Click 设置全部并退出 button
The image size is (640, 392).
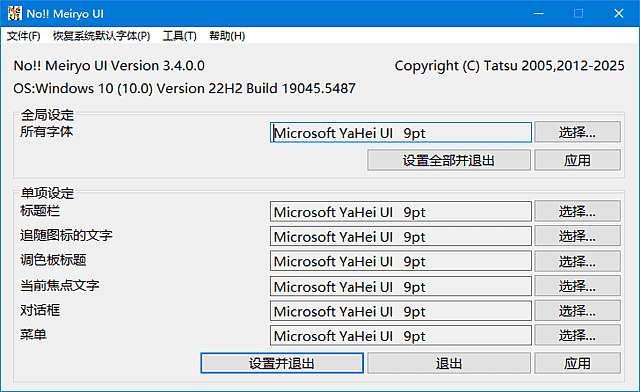449,160
